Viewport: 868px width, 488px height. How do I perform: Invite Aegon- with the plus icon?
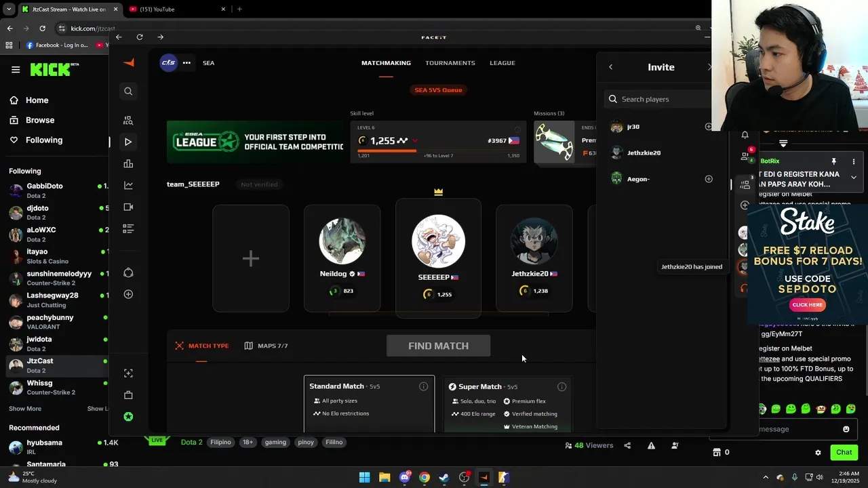[709, 179]
